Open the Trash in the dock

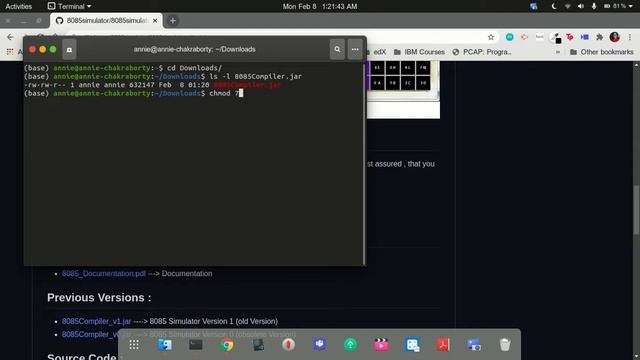tap(505, 345)
